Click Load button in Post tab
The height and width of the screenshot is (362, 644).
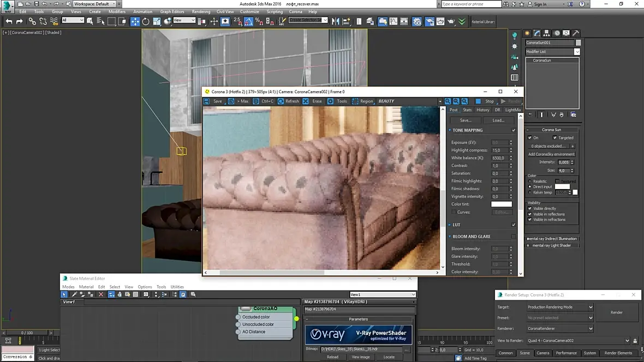coord(498,120)
